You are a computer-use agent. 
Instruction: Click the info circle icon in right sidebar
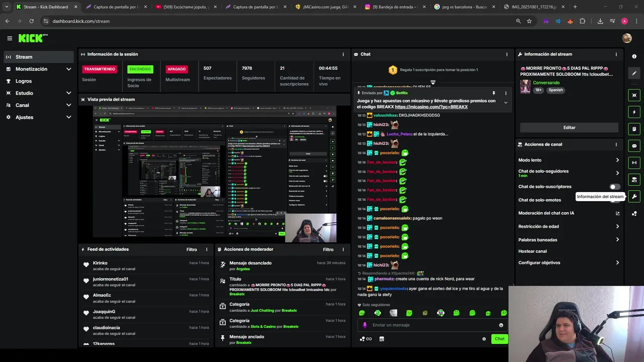coord(634,56)
